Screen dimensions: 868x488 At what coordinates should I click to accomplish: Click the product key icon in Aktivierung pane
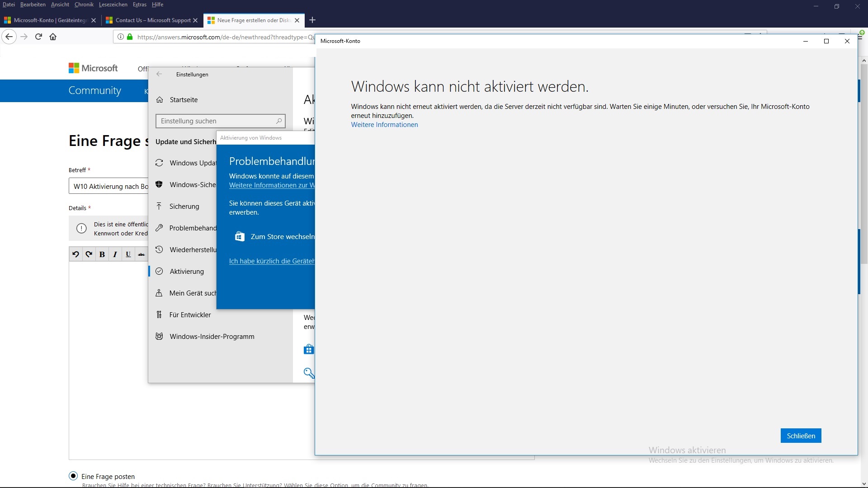(x=309, y=373)
